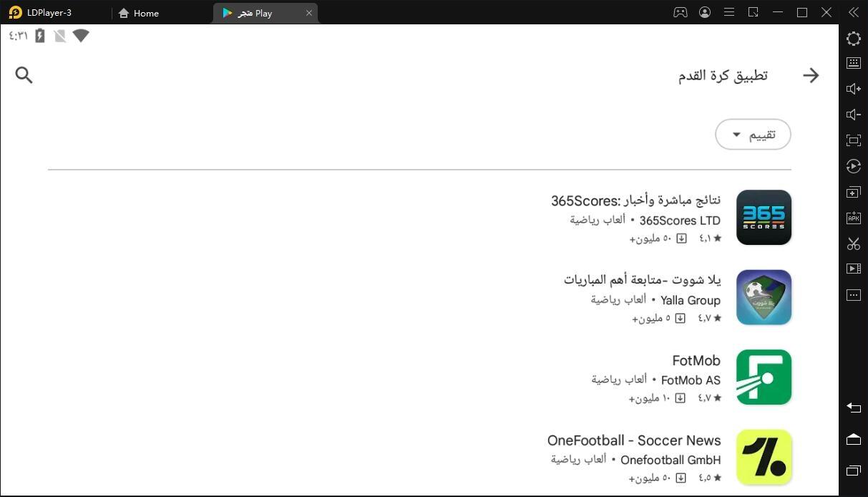This screenshot has width=868, height=497.
Task: Take a screenshot with the scissors icon
Action: click(853, 243)
